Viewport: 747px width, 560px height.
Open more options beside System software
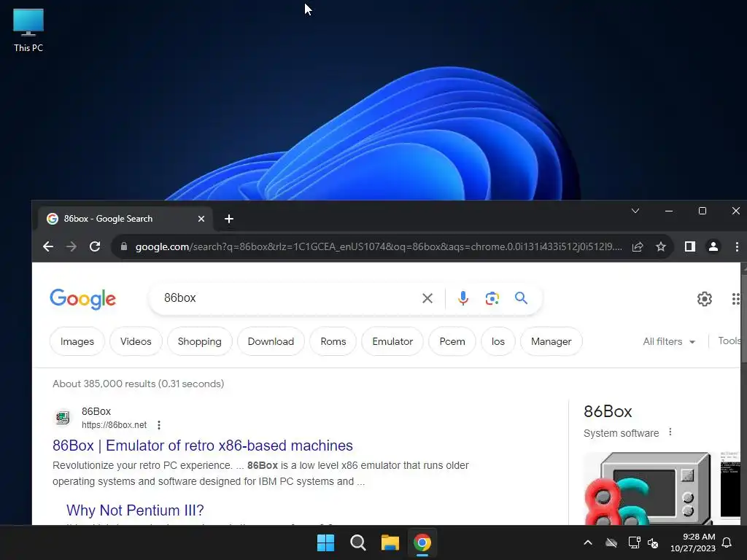[x=670, y=432]
